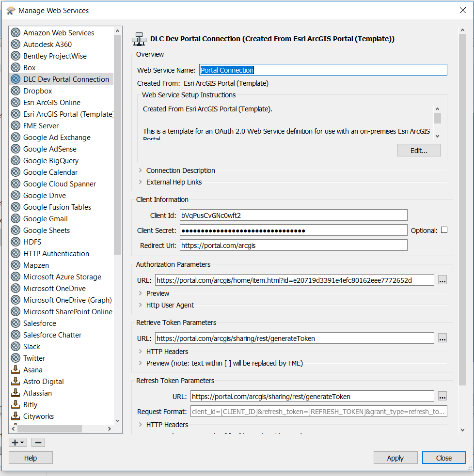Click the Twitter service icon
Screen dimensions: 474x476
[x=16, y=358]
